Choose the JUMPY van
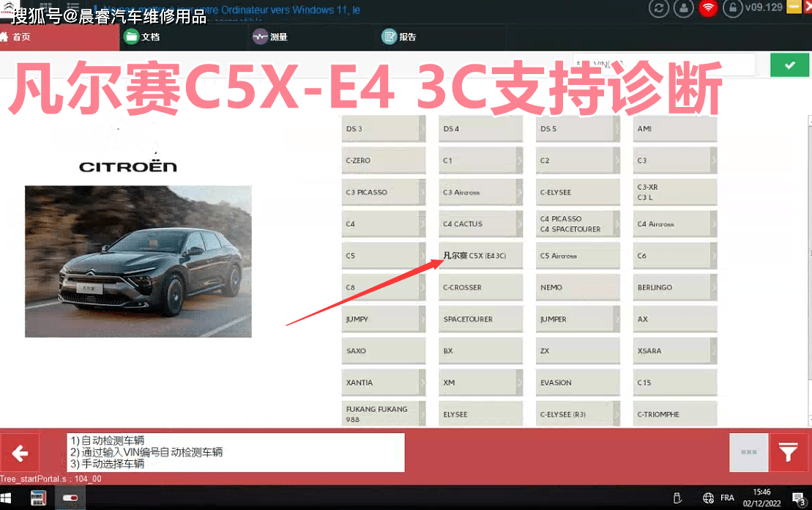 point(384,319)
